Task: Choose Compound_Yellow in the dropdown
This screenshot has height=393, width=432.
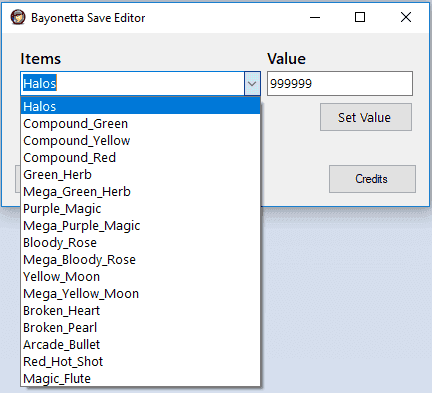Action: click(x=140, y=140)
